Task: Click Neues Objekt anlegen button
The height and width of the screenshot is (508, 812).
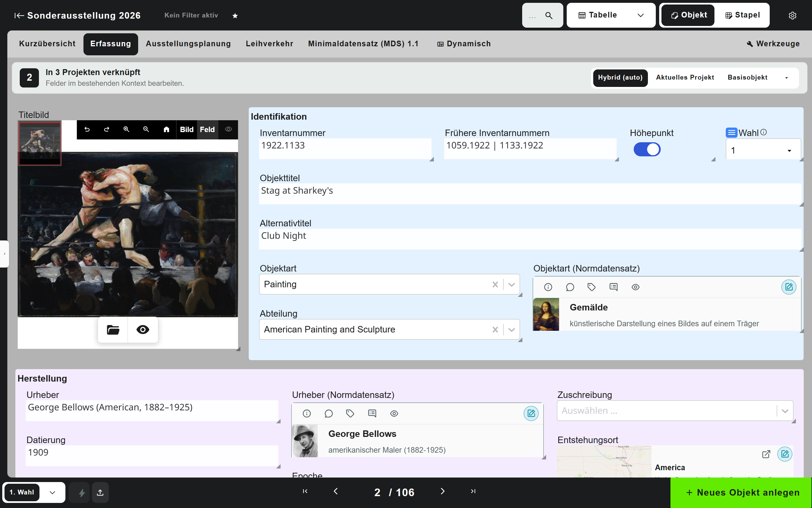Action: point(741,492)
